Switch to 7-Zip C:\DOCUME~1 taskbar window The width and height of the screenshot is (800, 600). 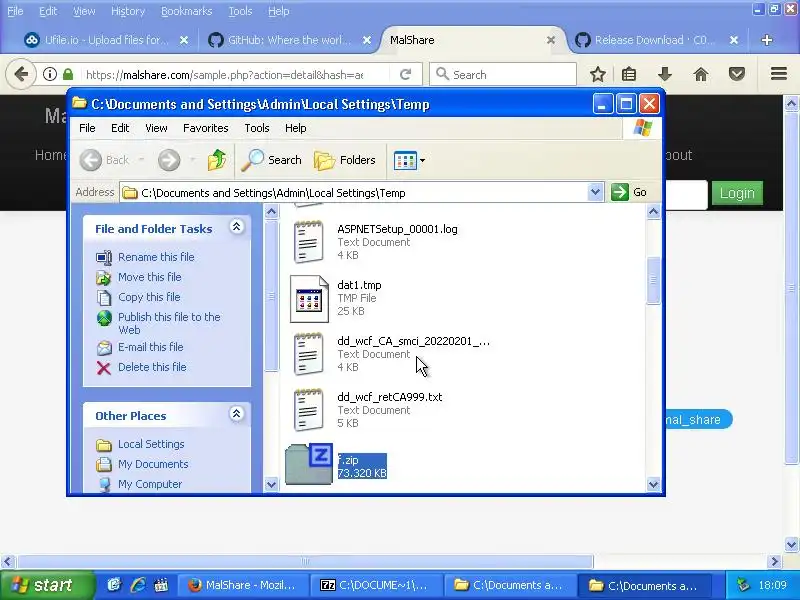click(376, 585)
